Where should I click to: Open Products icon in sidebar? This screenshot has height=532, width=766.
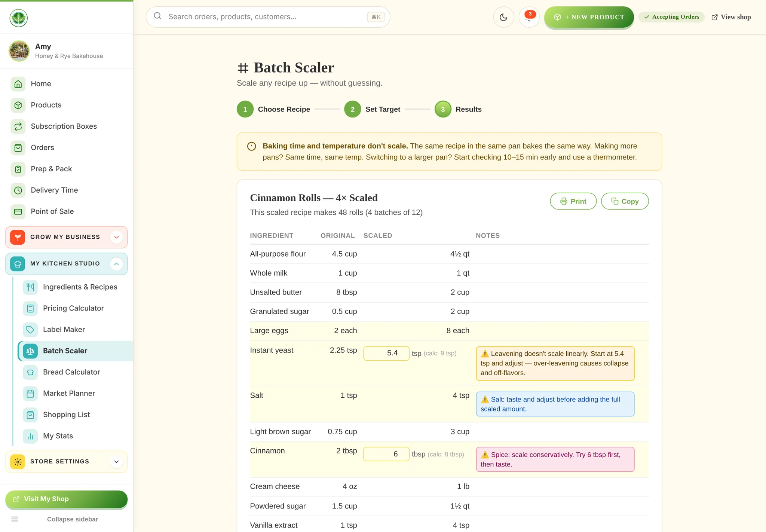point(18,105)
